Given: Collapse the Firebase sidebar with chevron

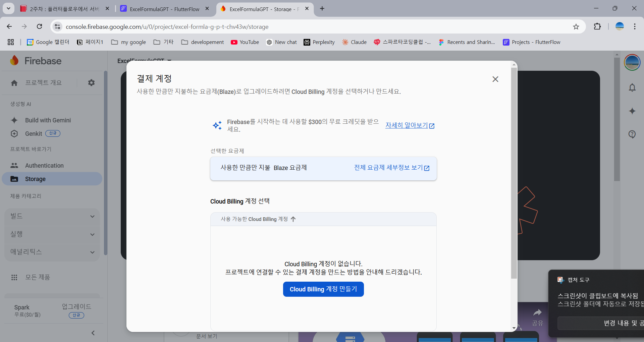Looking at the screenshot, I should pyautogui.click(x=93, y=333).
